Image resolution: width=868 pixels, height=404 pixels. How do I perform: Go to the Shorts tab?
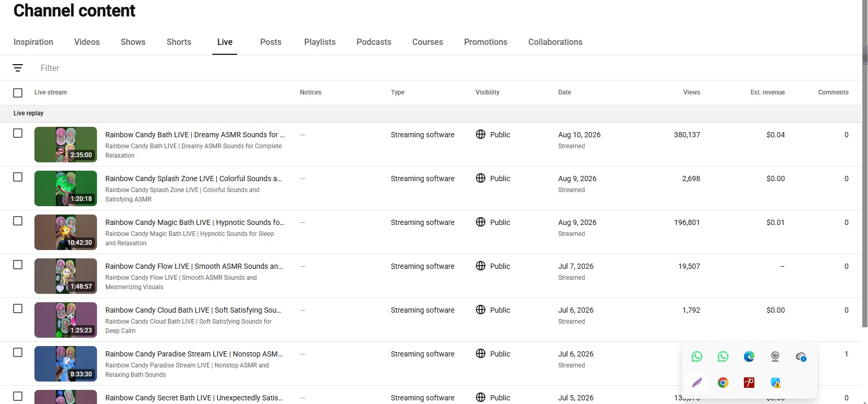(179, 42)
